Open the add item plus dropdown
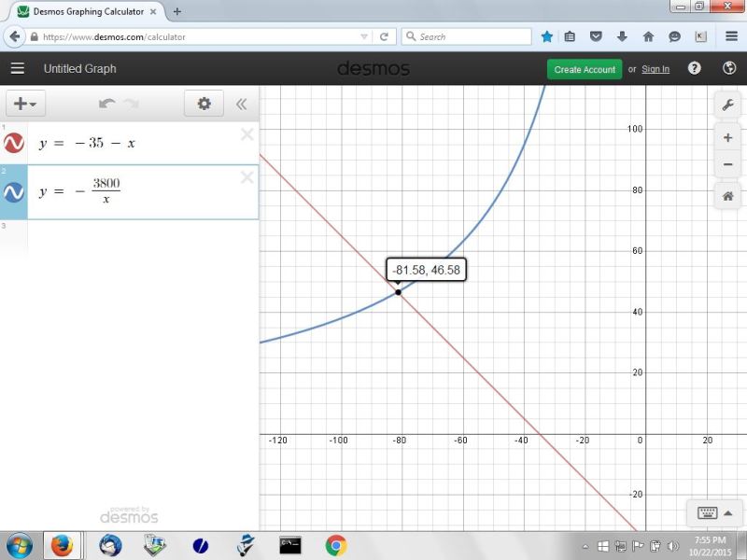The image size is (747, 560). click(x=26, y=104)
